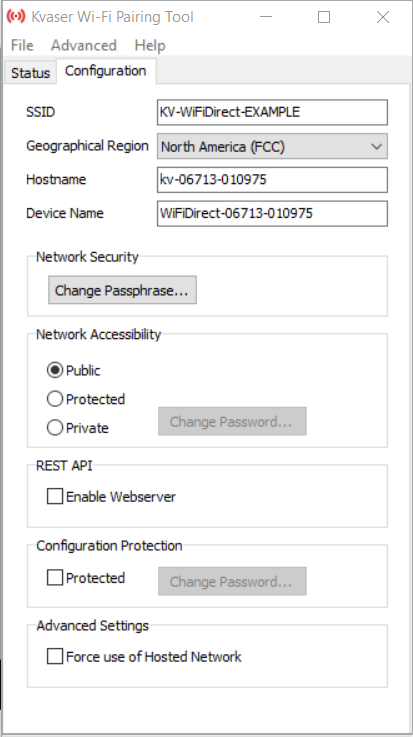Screen dimensions: 413x737
Task: Expand the Geographical Region dropdown
Action: [x=273, y=146]
